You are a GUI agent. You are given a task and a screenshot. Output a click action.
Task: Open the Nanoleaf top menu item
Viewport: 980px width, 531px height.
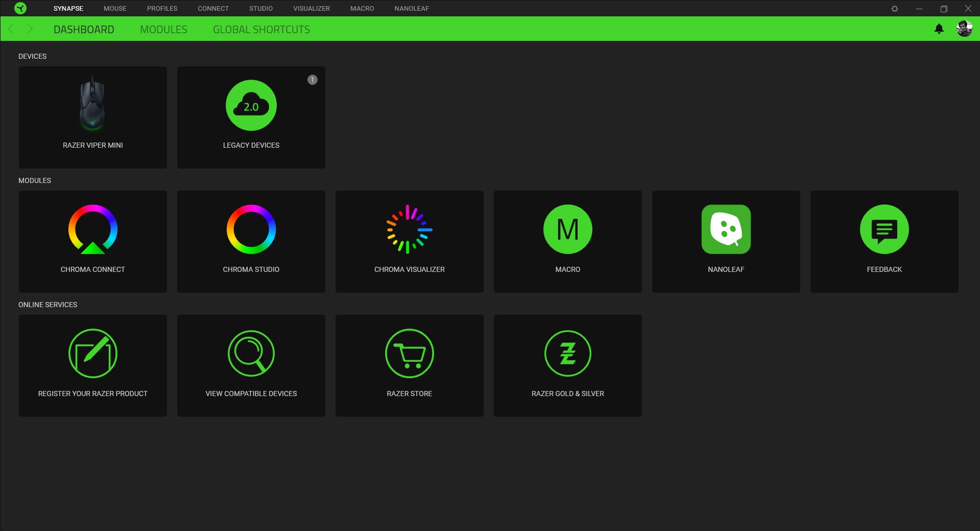pyautogui.click(x=412, y=9)
